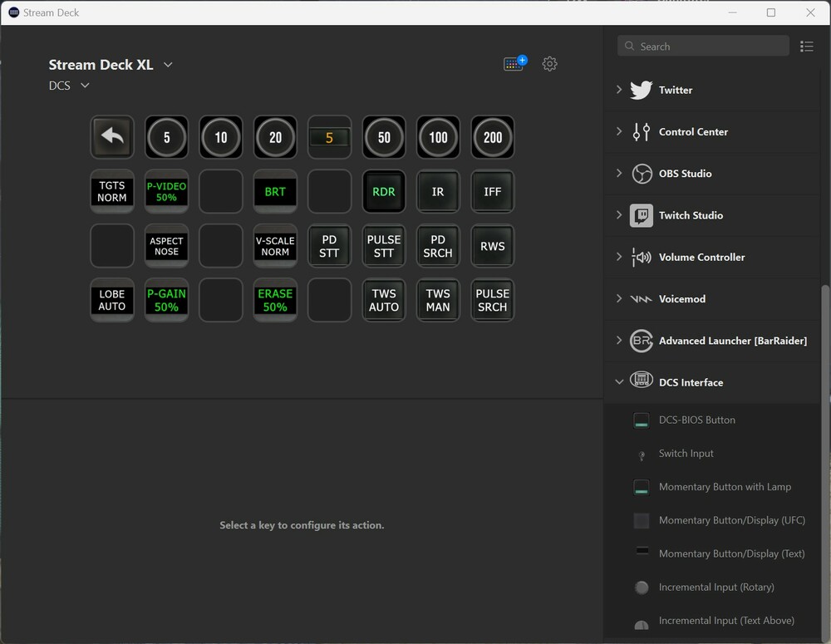Select the TWS MAN key
831x644 pixels.
tap(438, 300)
